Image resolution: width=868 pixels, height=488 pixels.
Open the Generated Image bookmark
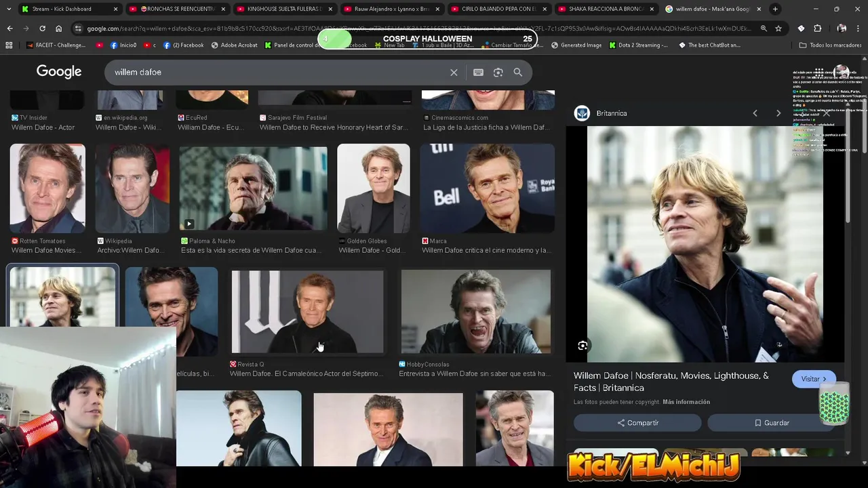coord(576,45)
